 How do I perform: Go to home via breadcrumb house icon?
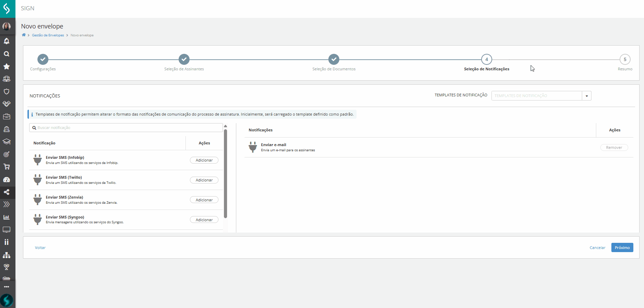click(24, 35)
